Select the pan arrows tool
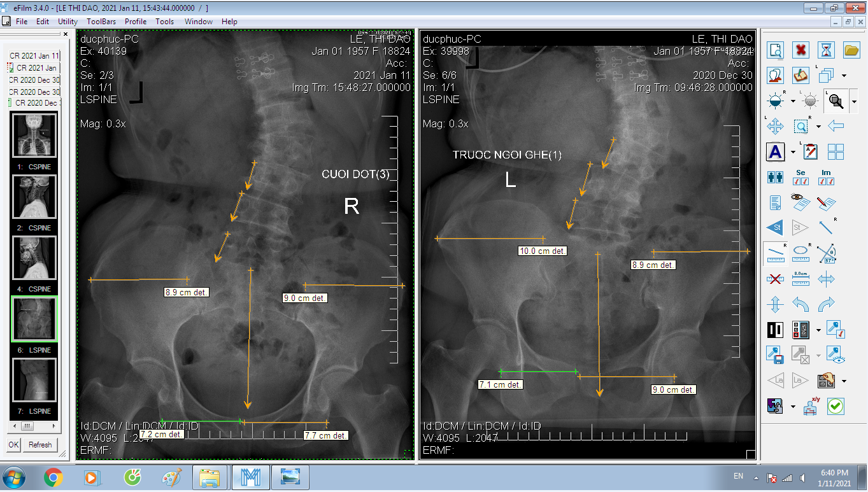The image size is (868, 492). pyautogui.click(x=775, y=126)
